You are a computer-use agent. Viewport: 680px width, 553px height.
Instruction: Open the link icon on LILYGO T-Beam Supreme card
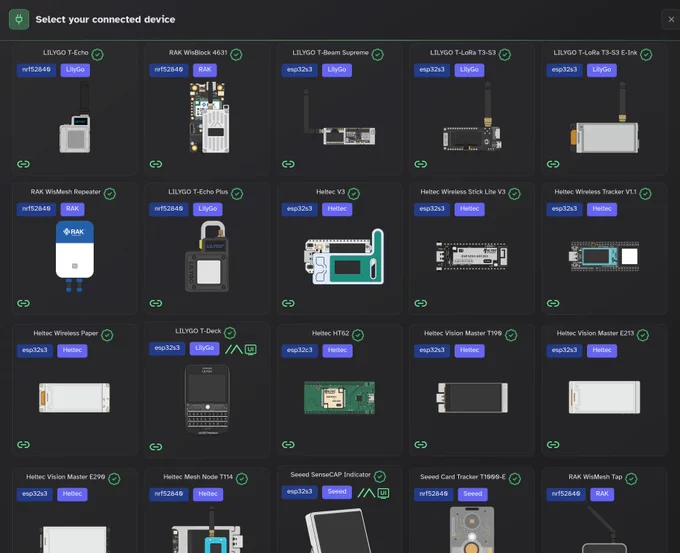point(288,164)
